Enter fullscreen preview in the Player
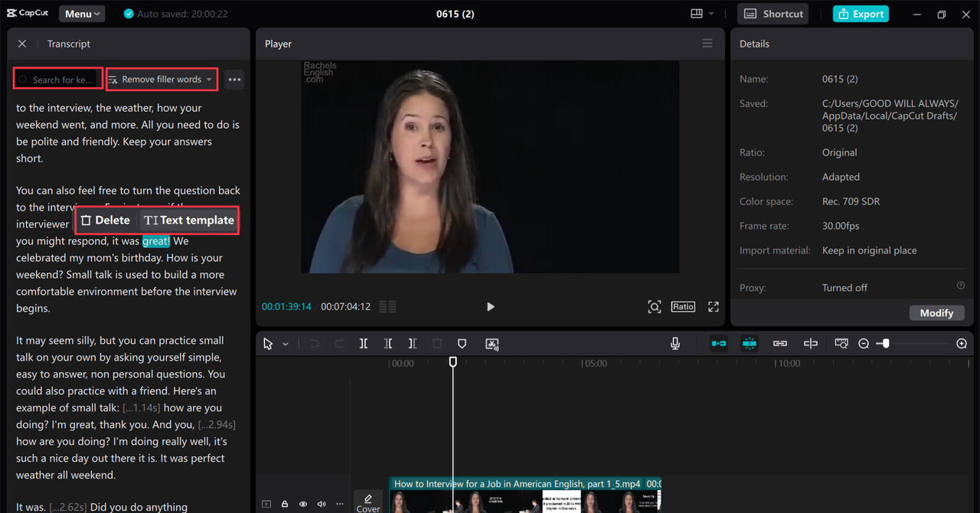The height and width of the screenshot is (513, 980). pyautogui.click(x=714, y=306)
